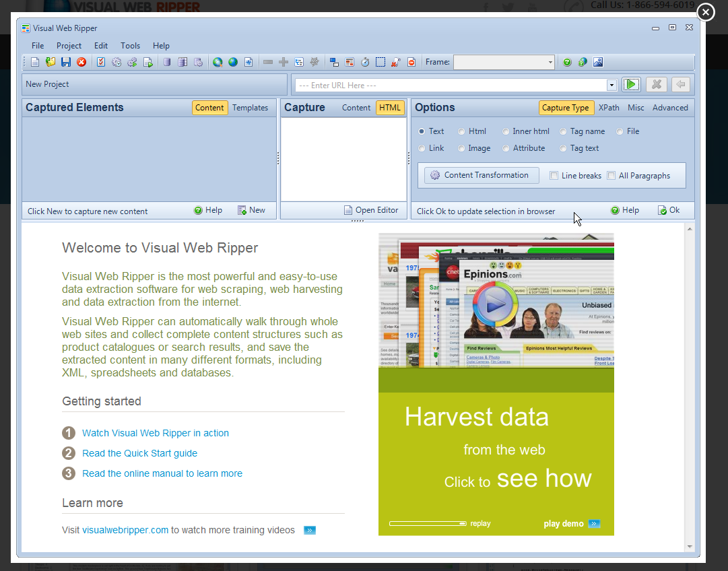Image resolution: width=728 pixels, height=571 pixels.
Task: Click the single database cylinder icon
Action: (x=167, y=62)
